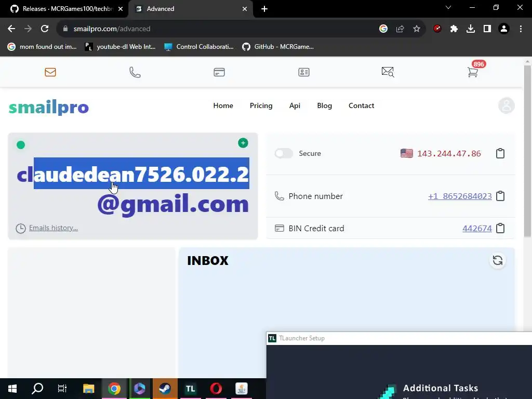
Task: Open Task View on the taskbar
Action: point(62,389)
